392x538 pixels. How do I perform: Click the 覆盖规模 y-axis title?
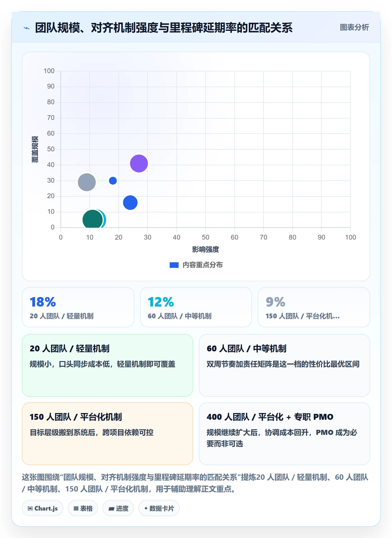click(x=35, y=149)
